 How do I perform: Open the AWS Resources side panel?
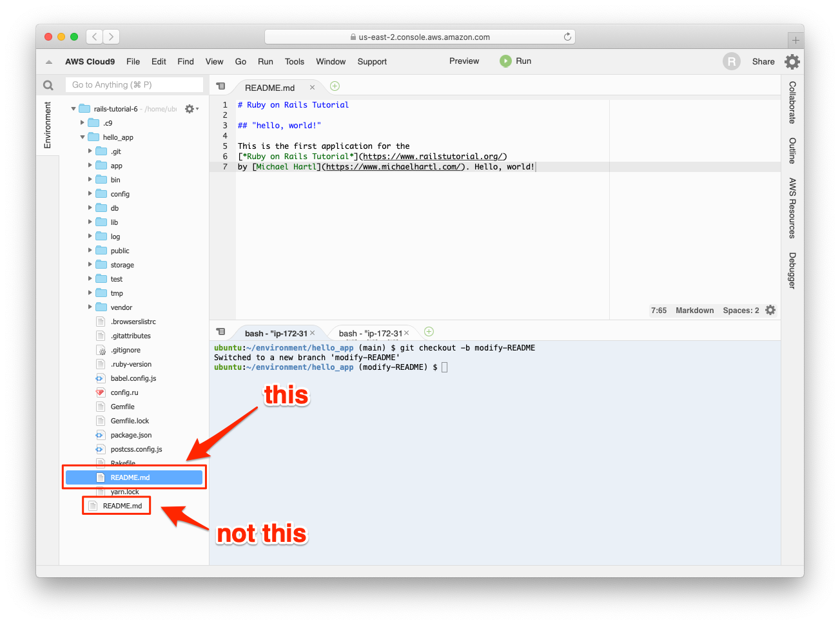coord(792,208)
